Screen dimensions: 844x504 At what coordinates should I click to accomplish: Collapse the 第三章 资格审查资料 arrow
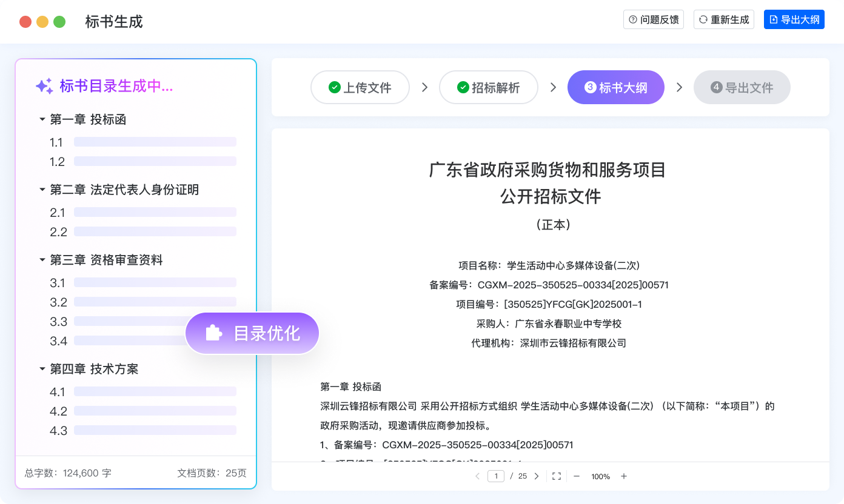click(42, 260)
